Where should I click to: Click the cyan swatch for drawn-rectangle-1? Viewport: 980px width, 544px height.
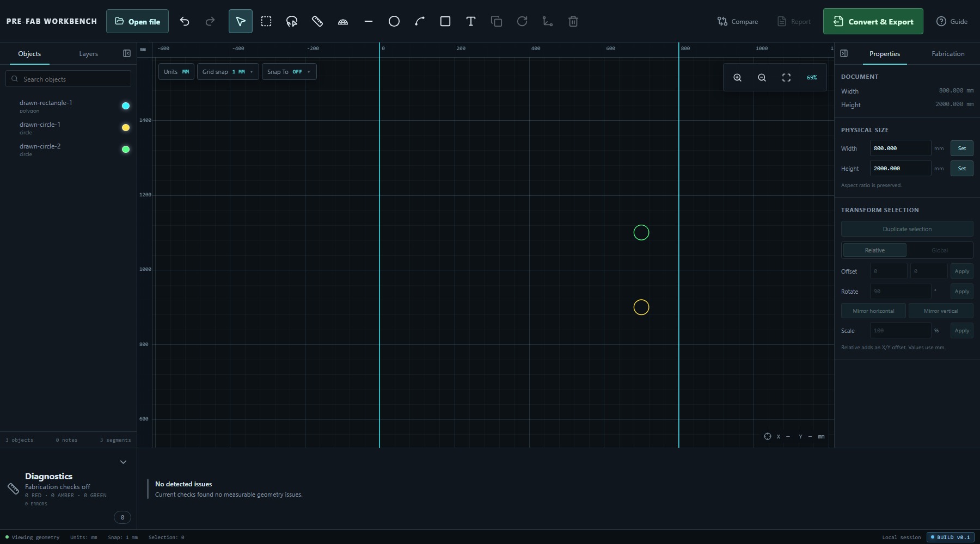click(126, 106)
